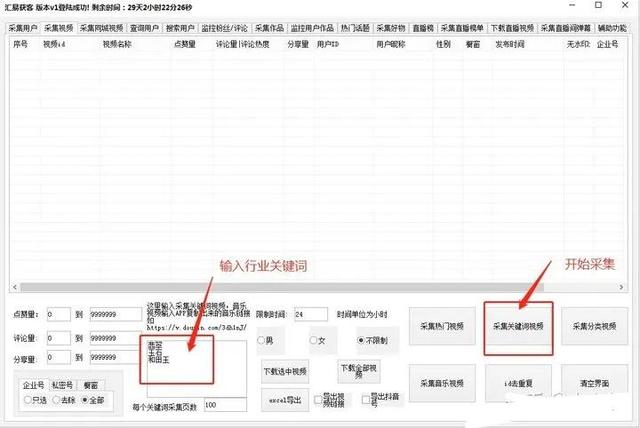This screenshot has width=640, height=428.
Task: Click the horizontal scrollbar thumb under the table
Action: pyautogui.click(x=282, y=287)
